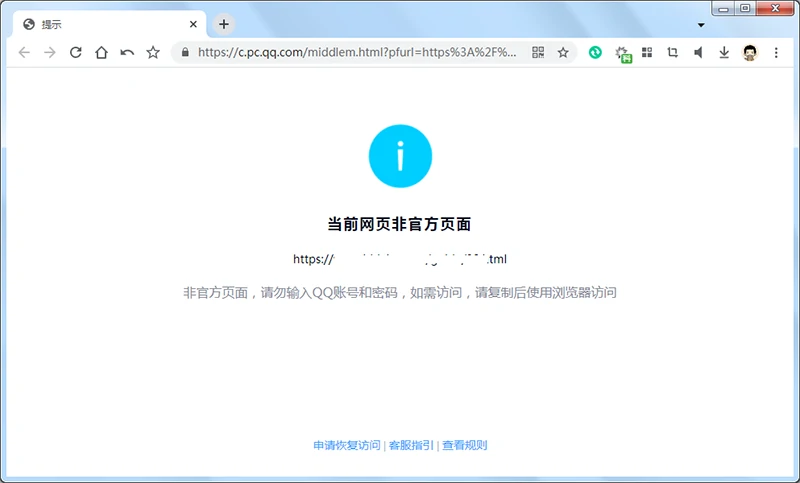This screenshot has width=800, height=483.
Task: Click the blue info circle icon
Action: (401, 156)
